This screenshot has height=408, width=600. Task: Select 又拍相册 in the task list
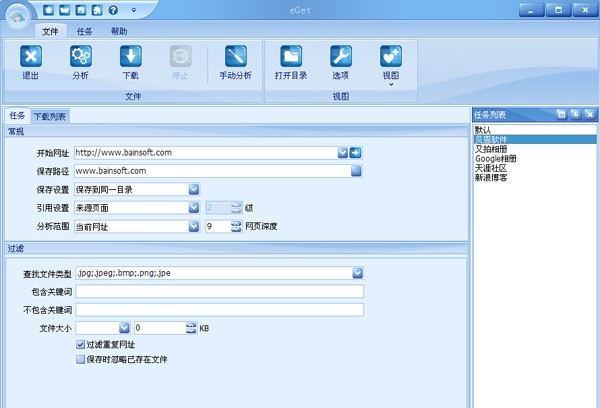[x=535, y=149]
